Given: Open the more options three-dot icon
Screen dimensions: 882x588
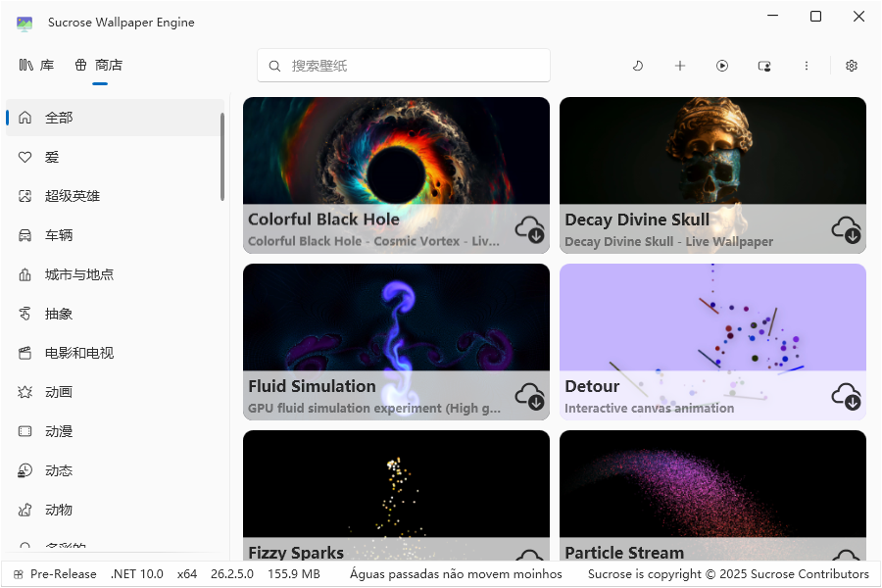Looking at the screenshot, I should tap(807, 66).
